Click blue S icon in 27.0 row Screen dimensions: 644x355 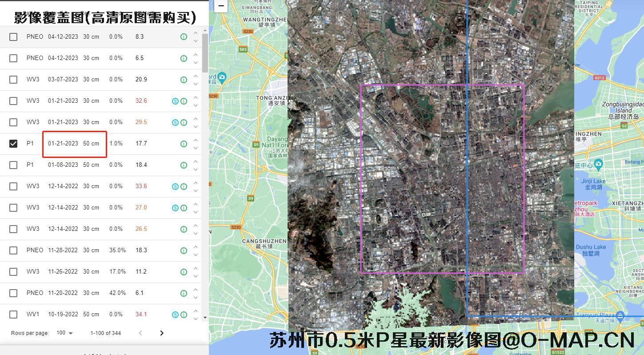175,208
